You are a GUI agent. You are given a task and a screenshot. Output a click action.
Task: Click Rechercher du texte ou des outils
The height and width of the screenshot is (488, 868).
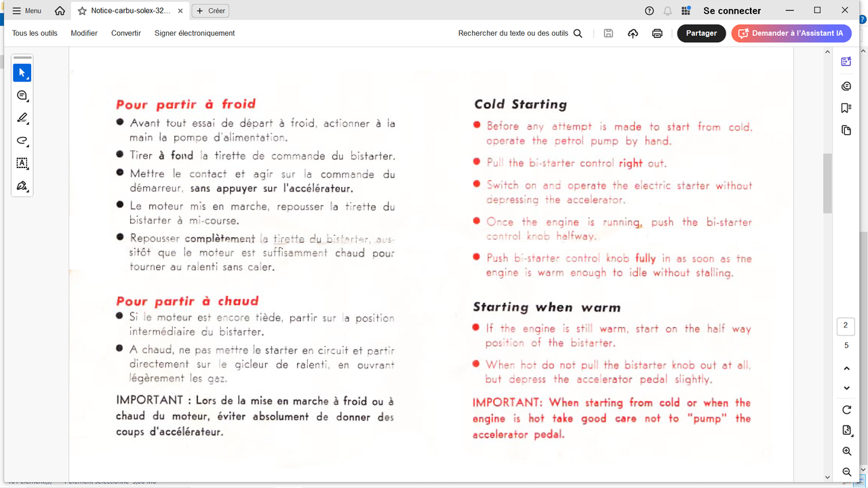[x=513, y=33]
